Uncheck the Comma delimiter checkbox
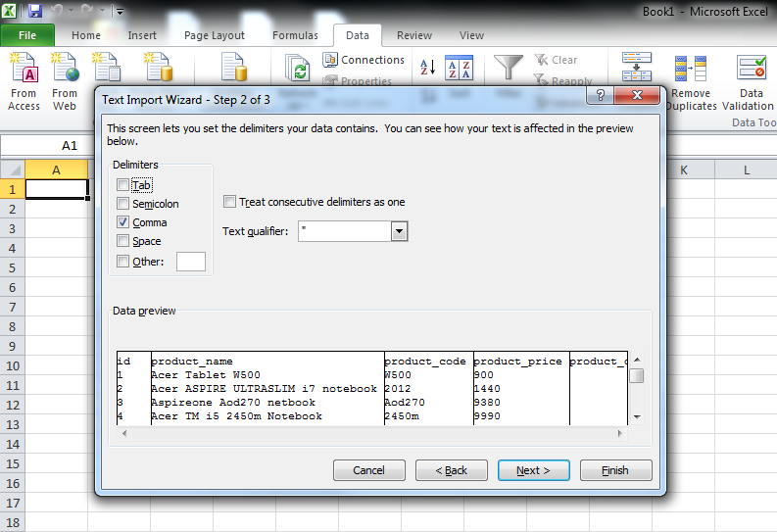The image size is (777, 532). coord(122,222)
